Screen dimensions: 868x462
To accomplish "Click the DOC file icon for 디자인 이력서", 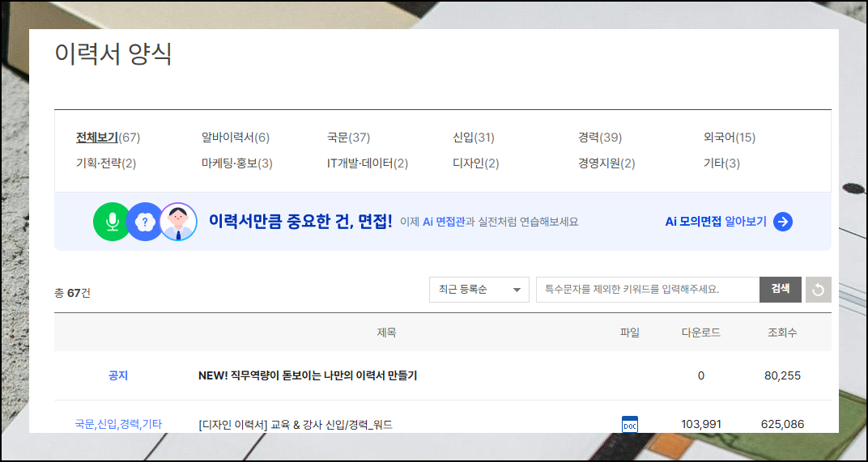I will 630,424.
